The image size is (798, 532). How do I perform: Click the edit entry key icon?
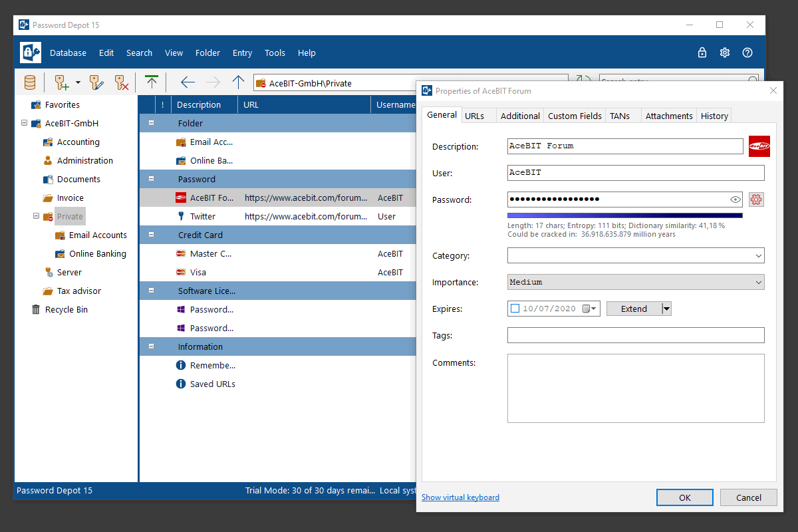click(96, 82)
